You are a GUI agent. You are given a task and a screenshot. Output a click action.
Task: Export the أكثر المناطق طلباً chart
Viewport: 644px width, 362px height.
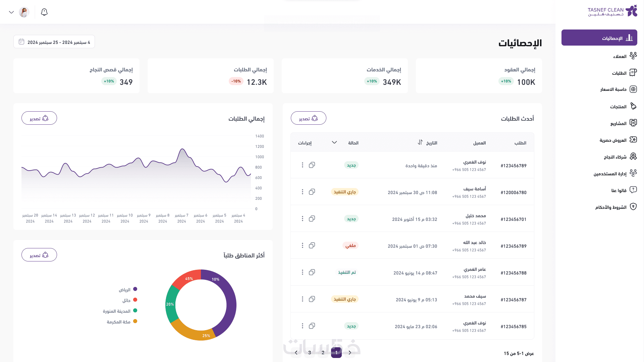(x=39, y=255)
